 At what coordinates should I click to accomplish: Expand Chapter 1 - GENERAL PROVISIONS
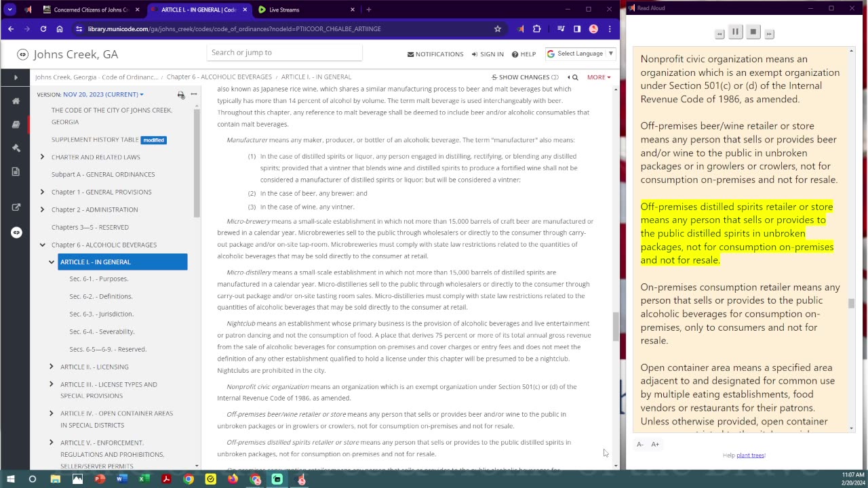pos(42,192)
